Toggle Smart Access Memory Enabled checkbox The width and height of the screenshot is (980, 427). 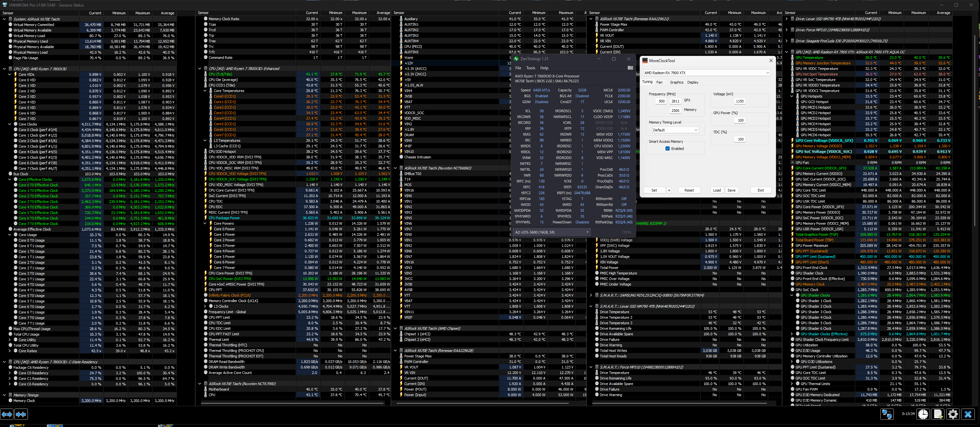pos(667,149)
